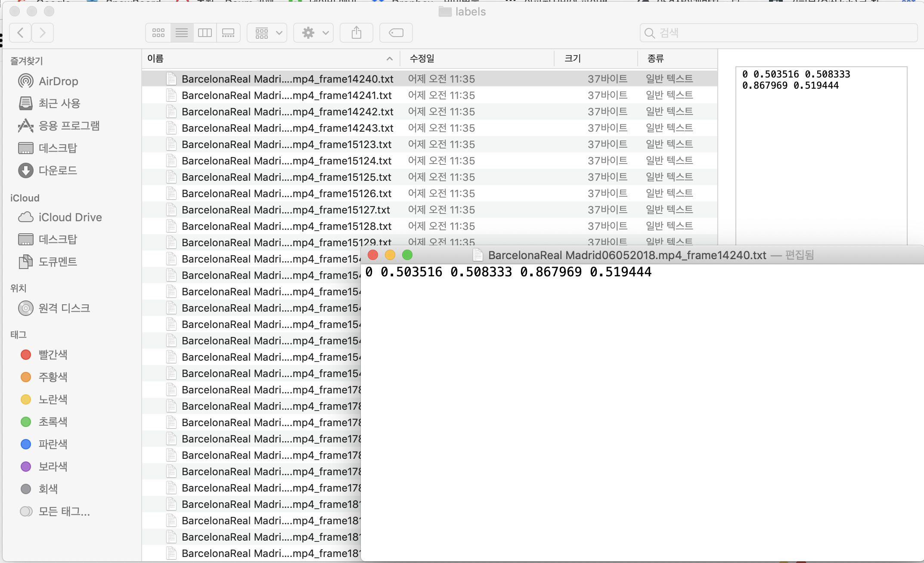Open the gear action menu
The width and height of the screenshot is (924, 563).
pyautogui.click(x=314, y=33)
